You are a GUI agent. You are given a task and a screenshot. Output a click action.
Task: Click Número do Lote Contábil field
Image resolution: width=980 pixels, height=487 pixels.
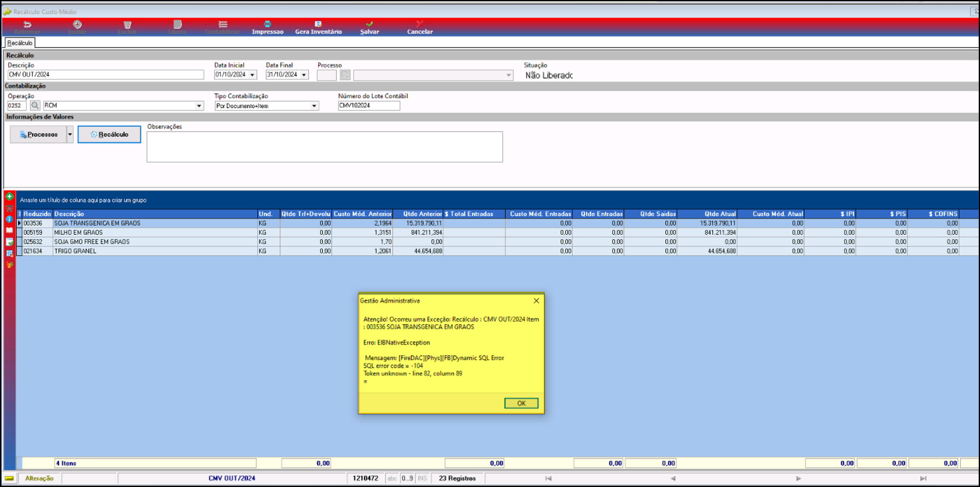tap(369, 106)
